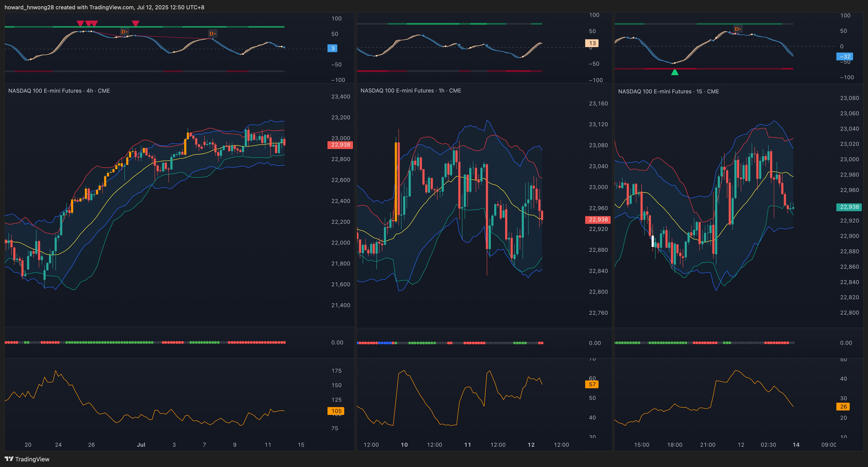Click the red 22,938 price label on 4h chart

pos(340,145)
